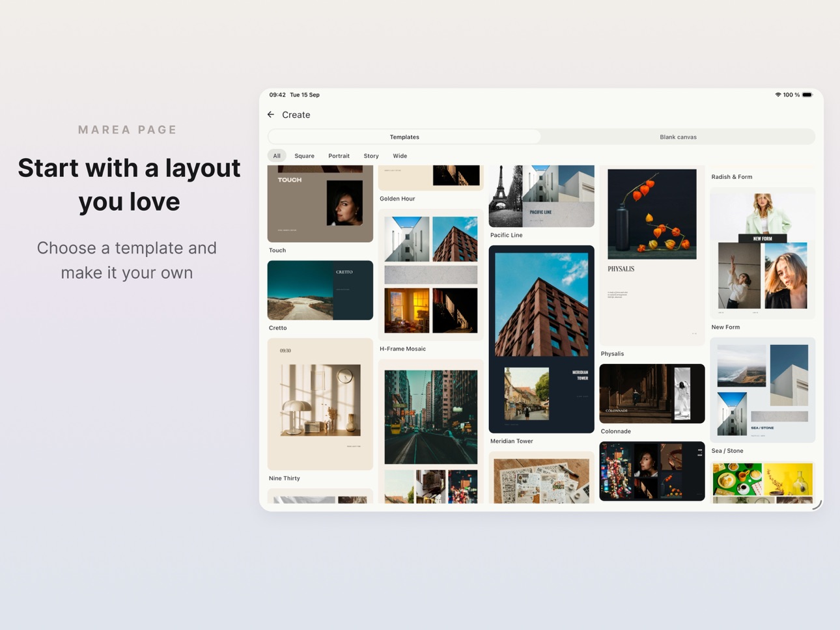The image size is (840, 630).
Task: Click the 09:42 clock in status bar
Action: pyautogui.click(x=277, y=95)
